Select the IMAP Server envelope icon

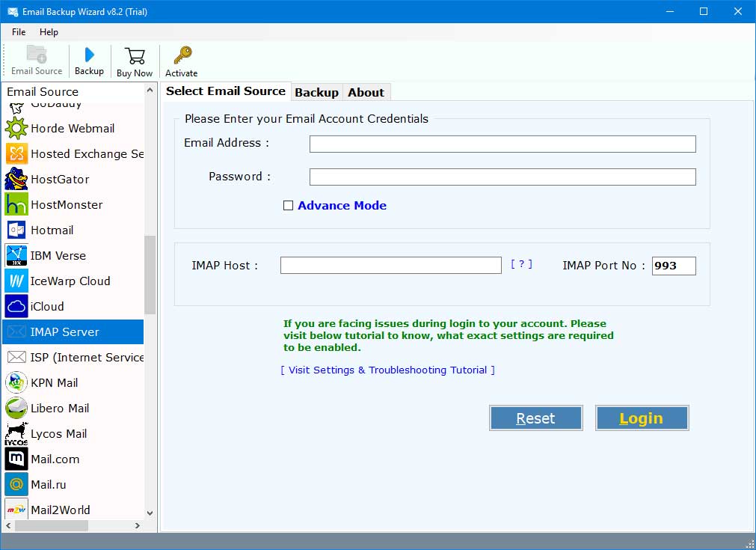click(16, 332)
